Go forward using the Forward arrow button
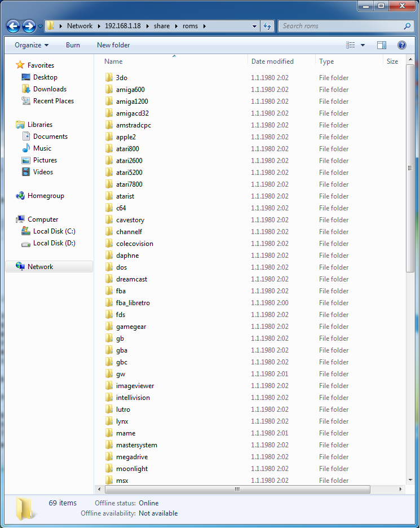This screenshot has height=528, width=420. (x=29, y=26)
